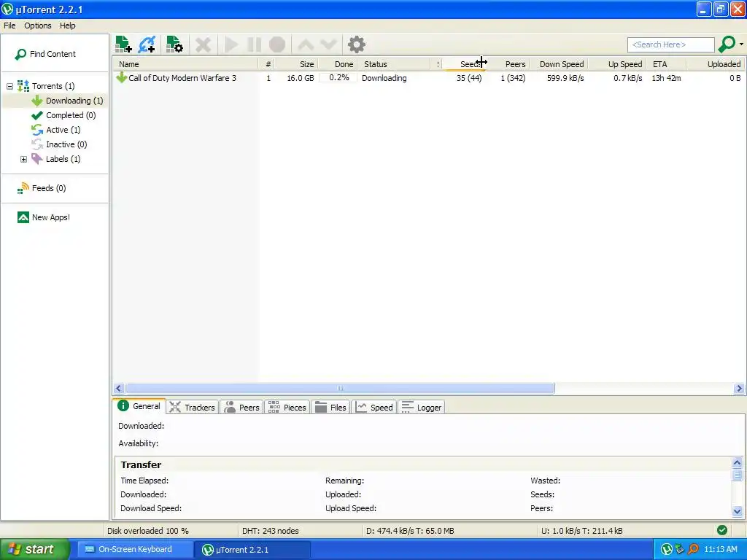Switch to the General tab

[139, 406]
